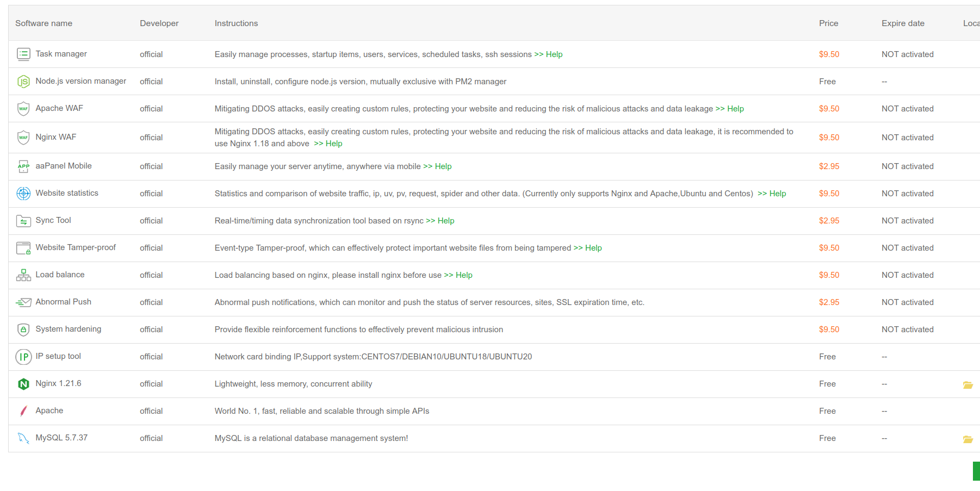Click the IP setup tool icon

click(23, 357)
